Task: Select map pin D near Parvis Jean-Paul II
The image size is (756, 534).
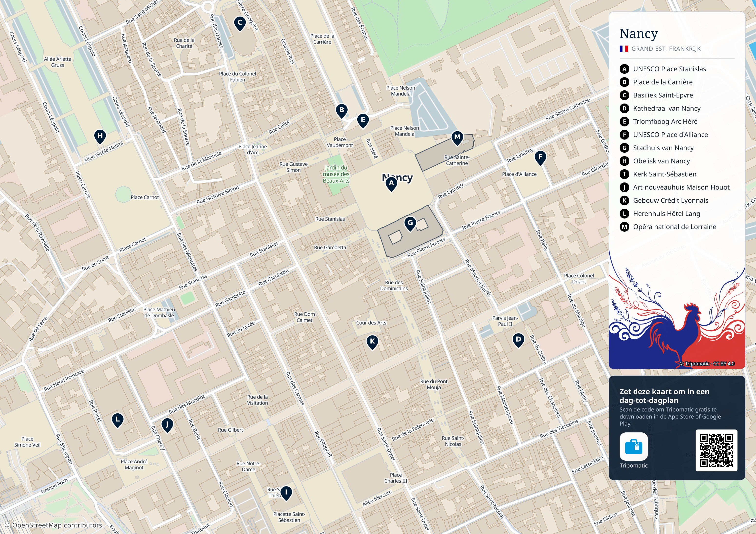Action: pos(518,340)
